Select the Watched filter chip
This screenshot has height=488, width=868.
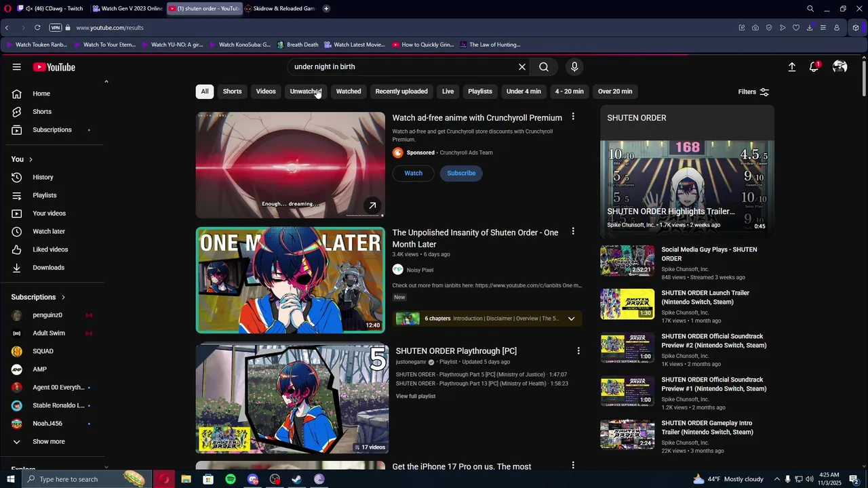[x=349, y=91]
